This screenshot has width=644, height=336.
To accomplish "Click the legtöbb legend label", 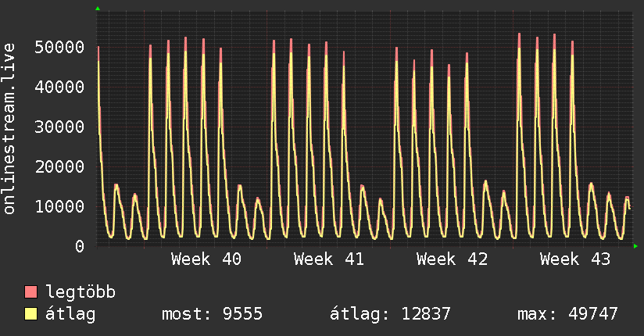I will pos(80,292).
